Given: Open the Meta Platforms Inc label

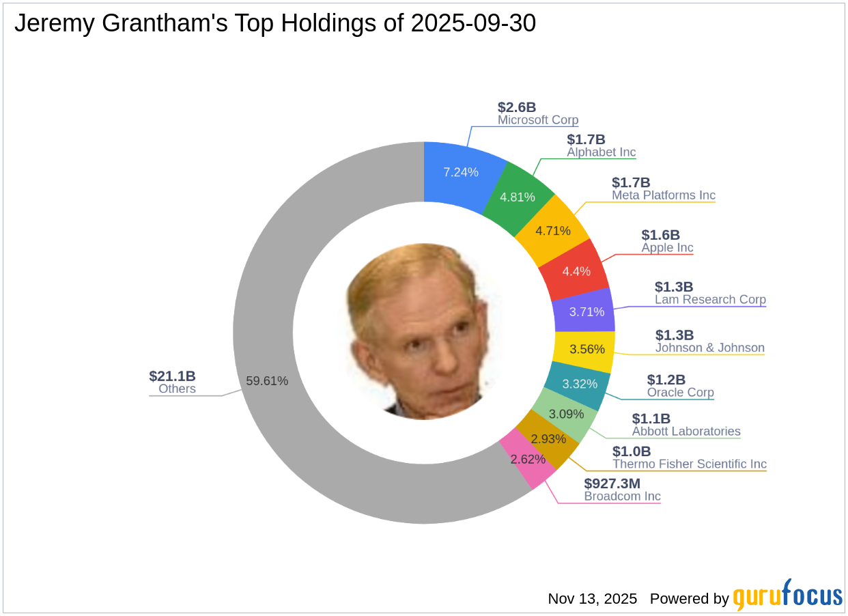Looking at the screenshot, I should 663,195.
